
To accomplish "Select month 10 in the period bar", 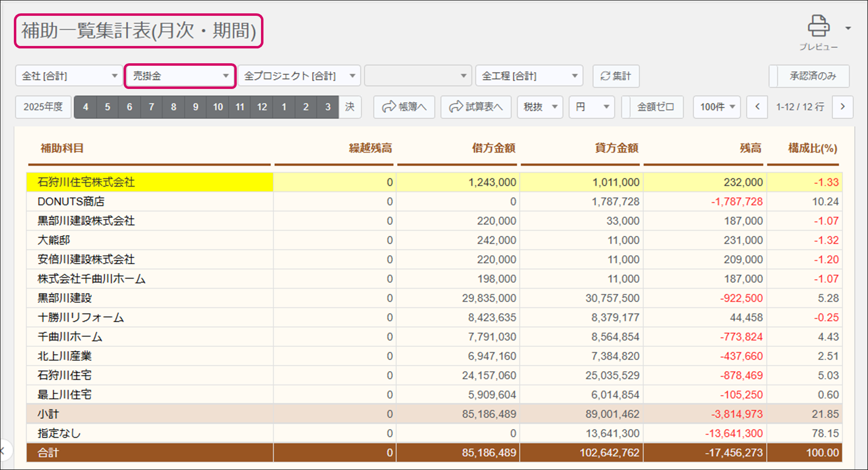I will (x=218, y=107).
